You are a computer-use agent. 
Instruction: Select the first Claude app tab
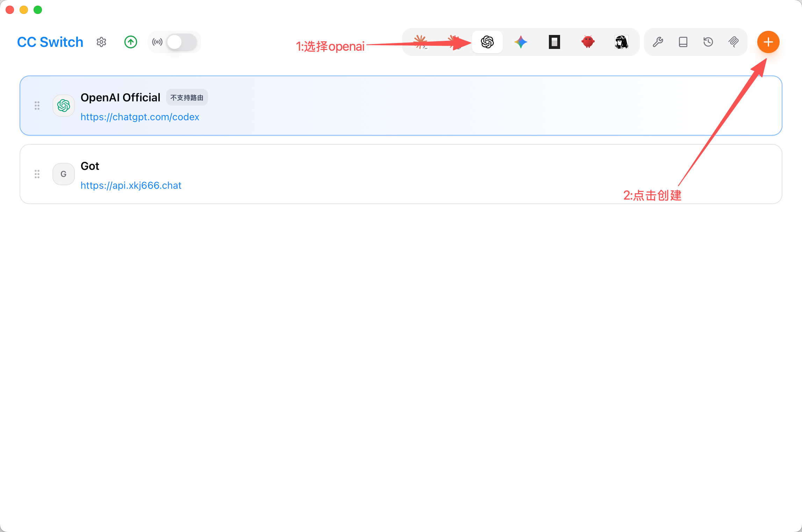pyautogui.click(x=421, y=42)
